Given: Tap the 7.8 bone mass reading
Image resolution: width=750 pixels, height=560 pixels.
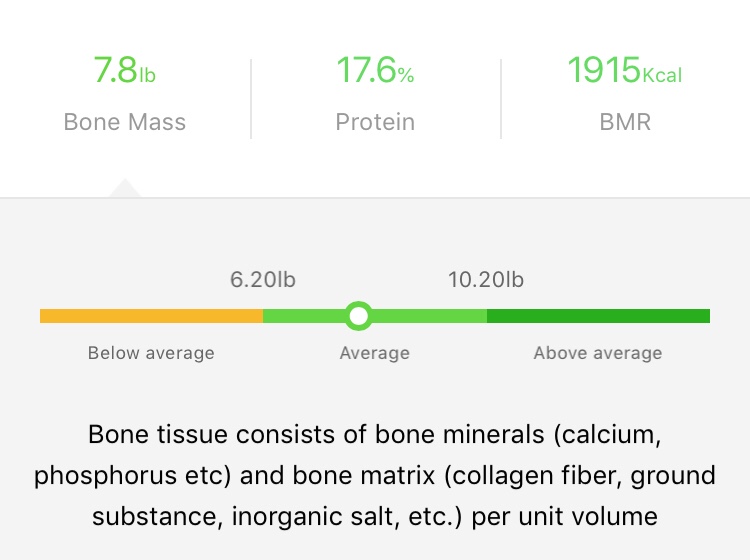Looking at the screenshot, I should click(x=115, y=71).
